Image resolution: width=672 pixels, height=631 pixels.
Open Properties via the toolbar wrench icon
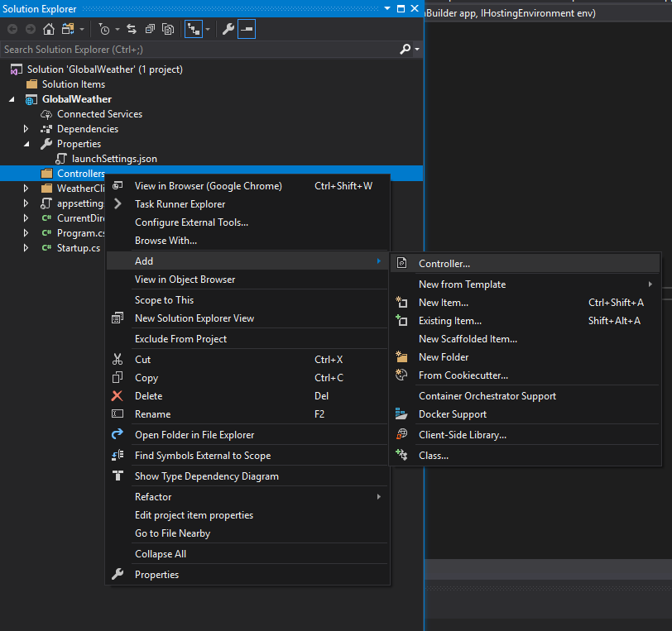pos(228,29)
